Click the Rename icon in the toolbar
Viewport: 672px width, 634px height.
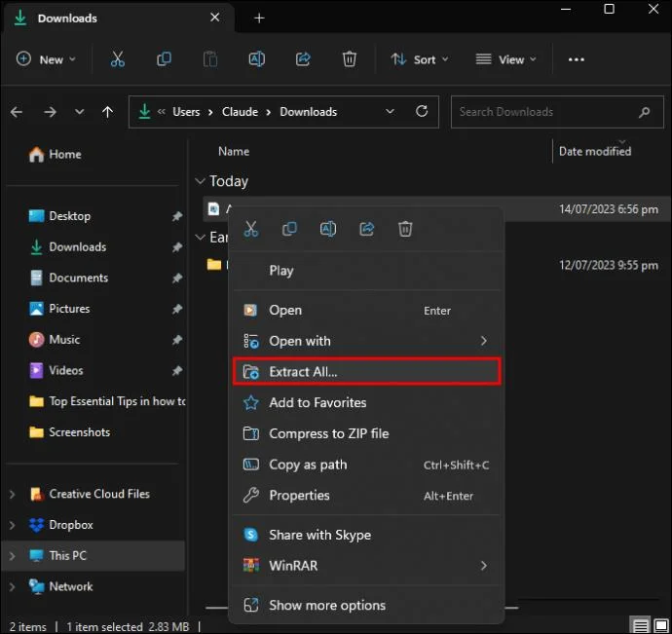[257, 59]
